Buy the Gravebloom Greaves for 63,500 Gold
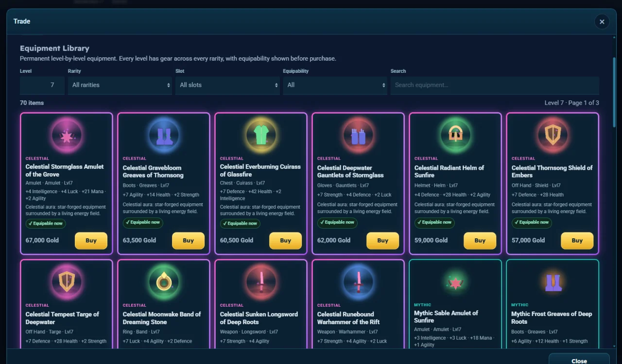The image size is (622, 364). [188, 241]
